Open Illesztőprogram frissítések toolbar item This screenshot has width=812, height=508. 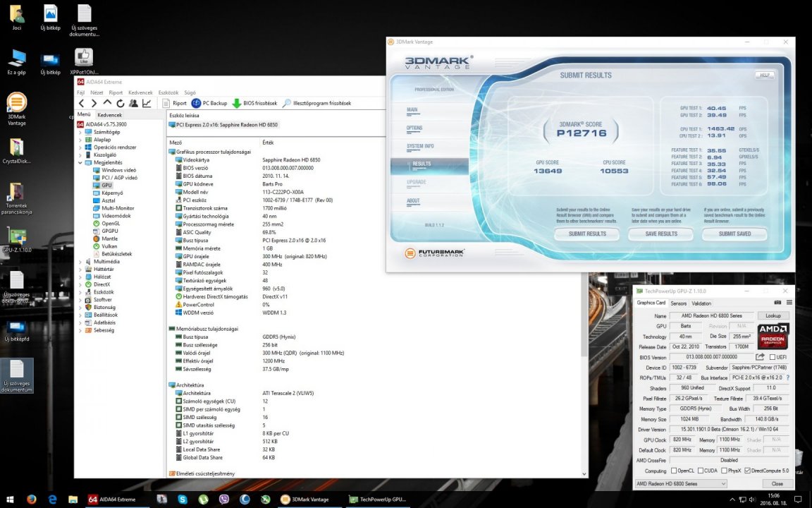pos(316,103)
